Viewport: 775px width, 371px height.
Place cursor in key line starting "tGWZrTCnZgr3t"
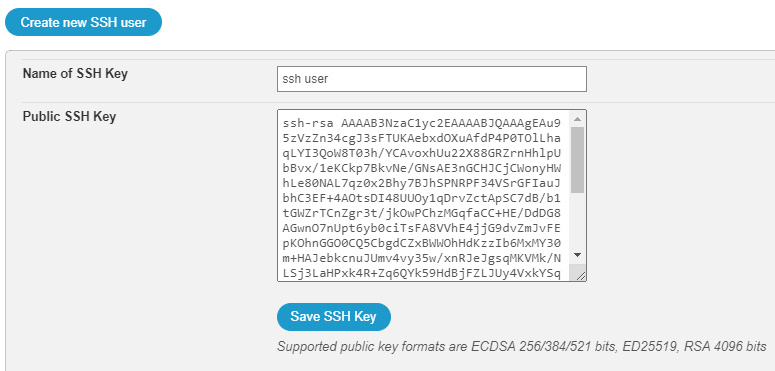coord(422,214)
